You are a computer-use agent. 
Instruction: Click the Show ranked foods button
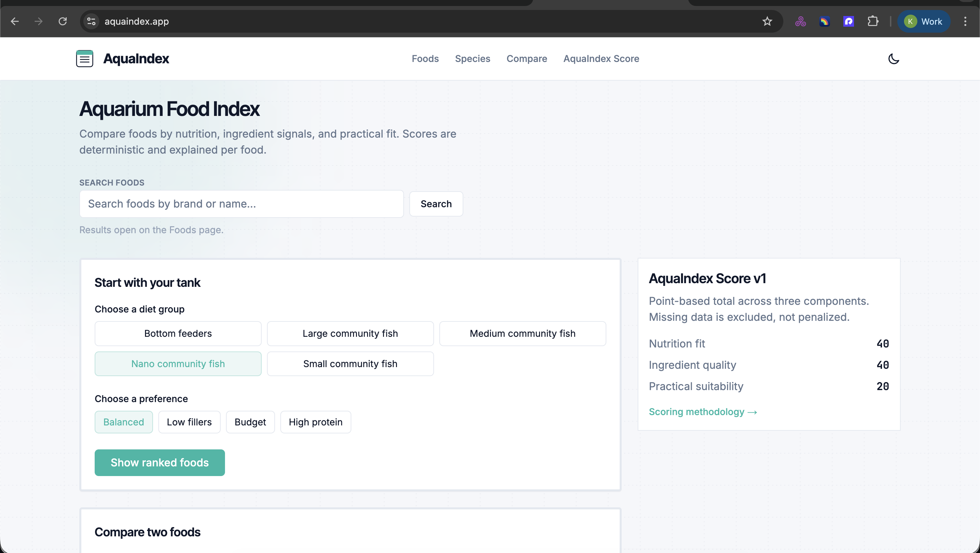[x=159, y=462]
